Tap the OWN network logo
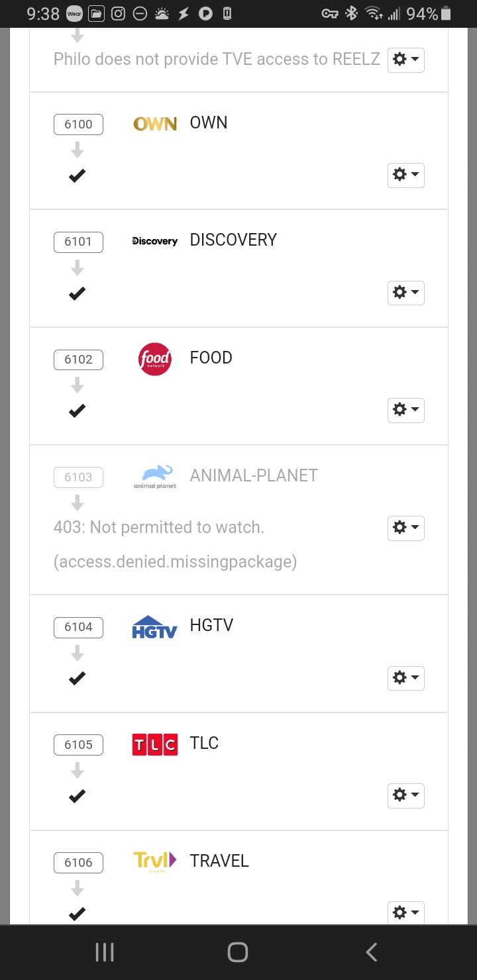 [155, 124]
